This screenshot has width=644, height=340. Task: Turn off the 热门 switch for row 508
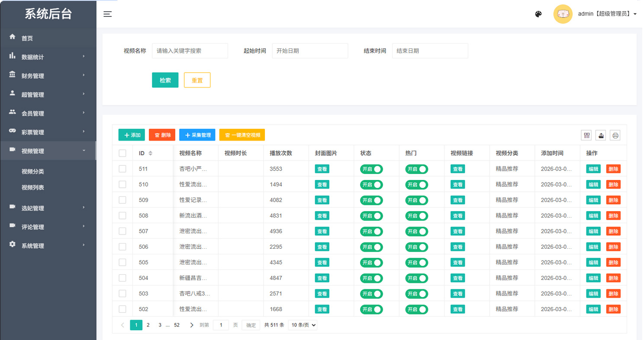coord(416,216)
